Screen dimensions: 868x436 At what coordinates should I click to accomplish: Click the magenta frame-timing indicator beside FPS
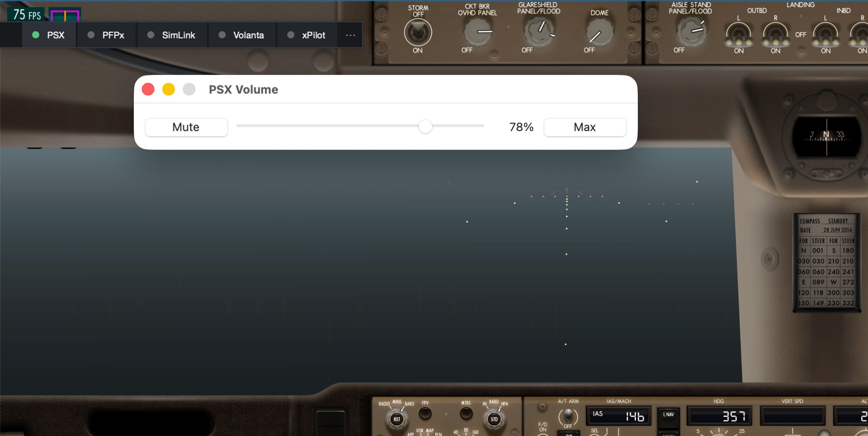(65, 15)
